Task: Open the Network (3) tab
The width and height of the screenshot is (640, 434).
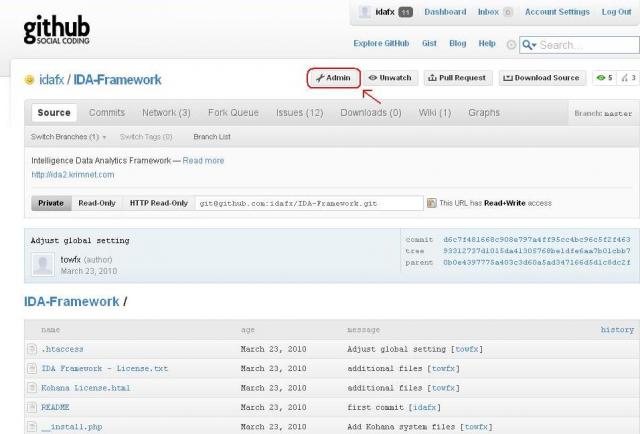Action: [166, 113]
